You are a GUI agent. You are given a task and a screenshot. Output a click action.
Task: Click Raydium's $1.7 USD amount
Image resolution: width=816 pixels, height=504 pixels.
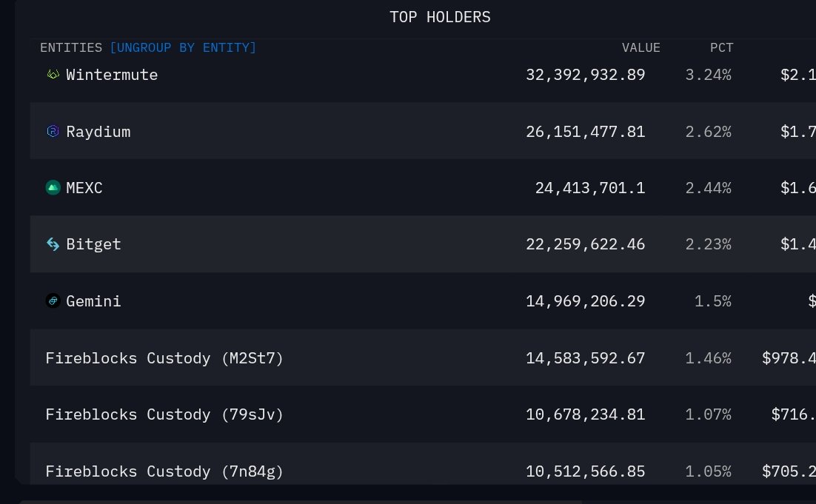[x=798, y=132]
